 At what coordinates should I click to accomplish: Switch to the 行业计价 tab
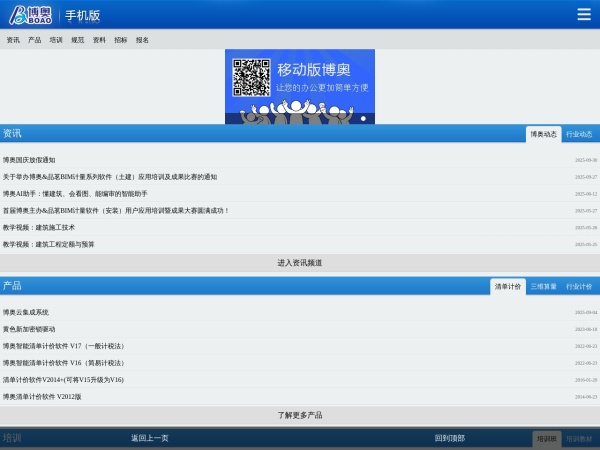point(579,287)
